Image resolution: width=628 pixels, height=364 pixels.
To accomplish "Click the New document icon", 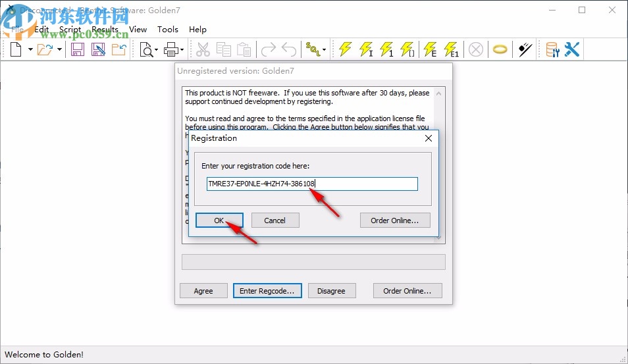I will [x=16, y=49].
